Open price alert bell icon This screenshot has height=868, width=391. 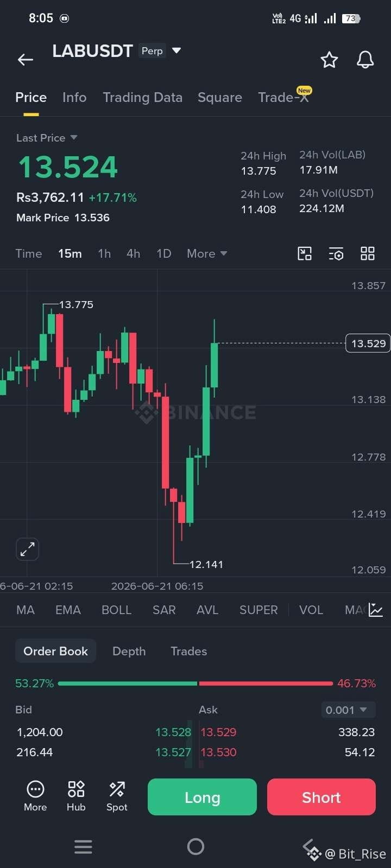point(365,60)
